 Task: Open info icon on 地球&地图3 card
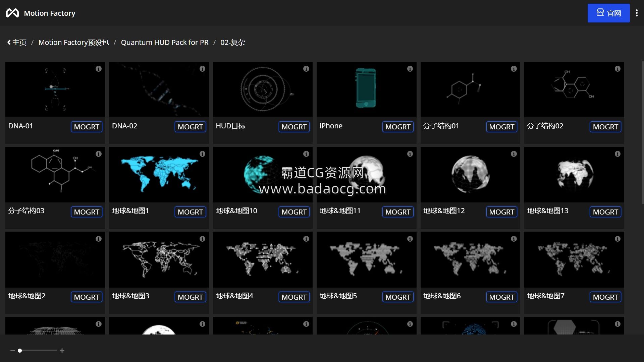202,239
